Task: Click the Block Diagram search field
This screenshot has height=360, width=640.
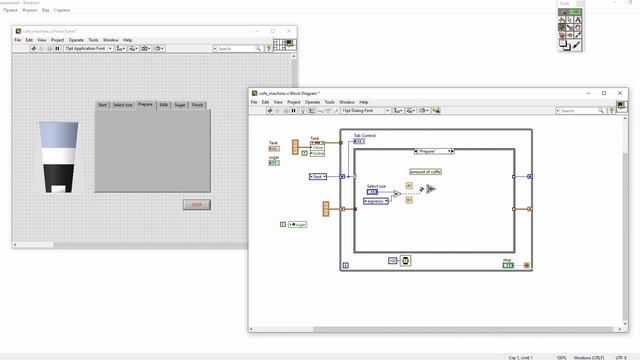Action: coord(580,111)
